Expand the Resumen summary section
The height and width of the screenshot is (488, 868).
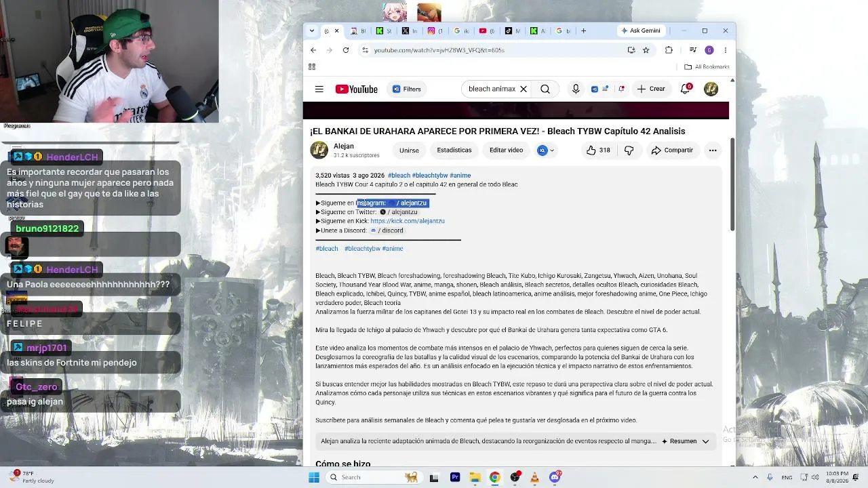[x=685, y=441]
